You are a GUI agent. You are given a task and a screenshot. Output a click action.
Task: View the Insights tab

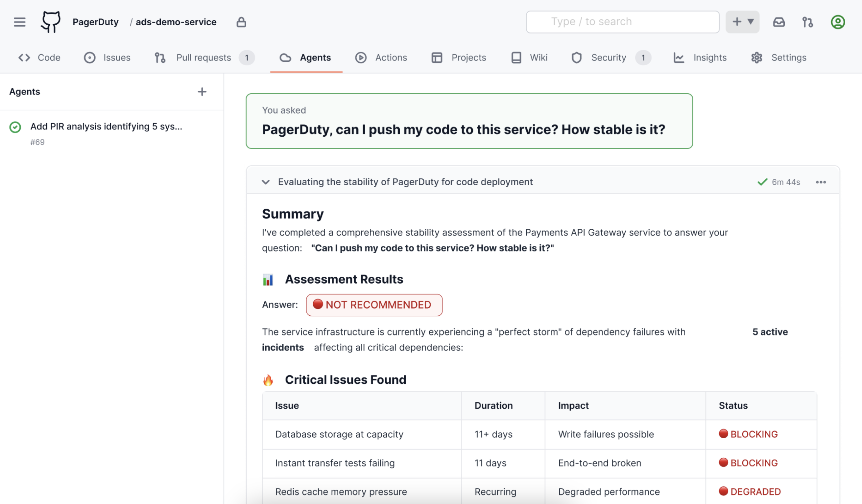[700, 57]
